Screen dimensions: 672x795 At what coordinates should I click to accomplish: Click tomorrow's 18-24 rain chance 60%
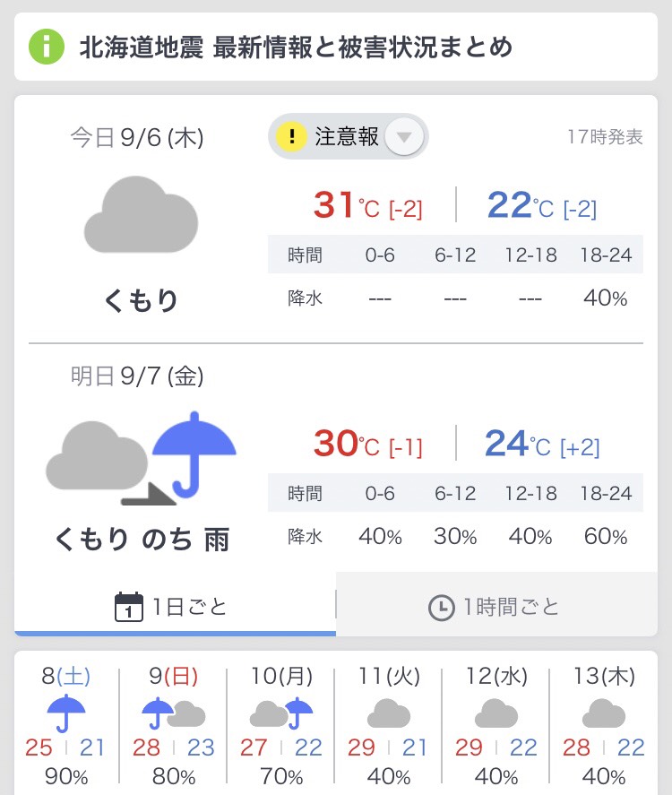pos(606,536)
